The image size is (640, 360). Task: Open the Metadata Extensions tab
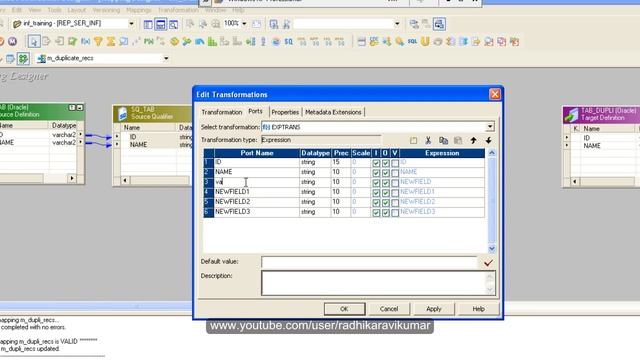click(x=333, y=112)
